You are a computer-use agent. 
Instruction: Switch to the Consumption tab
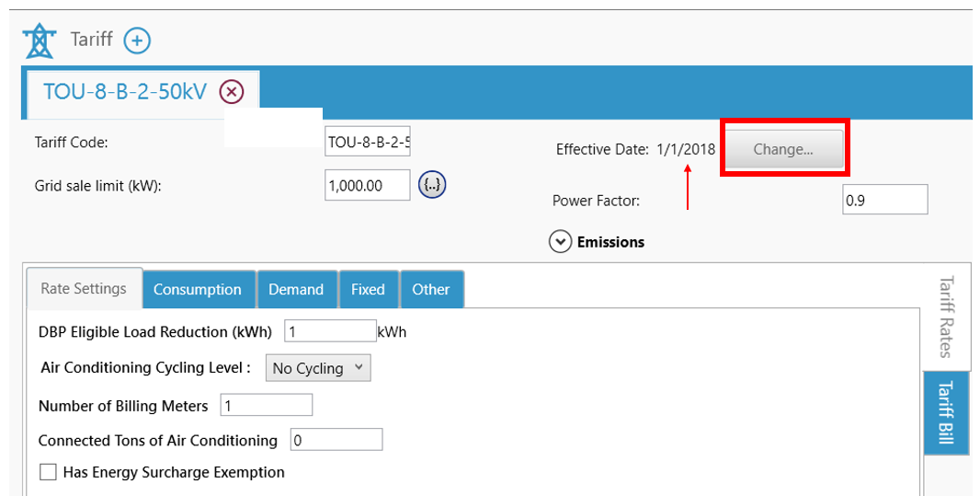(198, 289)
